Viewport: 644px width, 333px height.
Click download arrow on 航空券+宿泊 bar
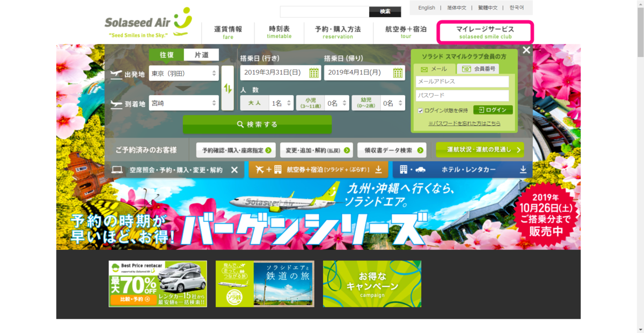coord(378,170)
